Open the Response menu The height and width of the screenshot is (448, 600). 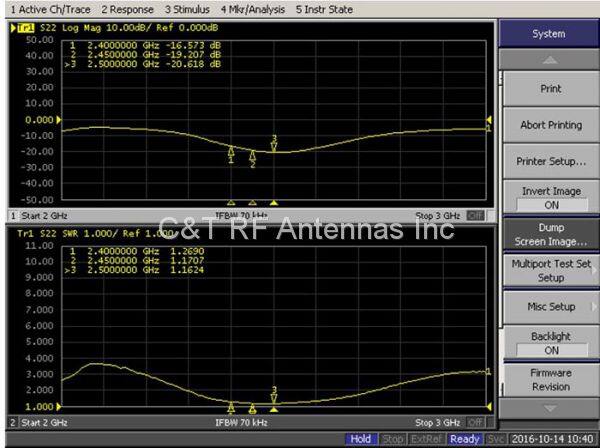tap(126, 9)
